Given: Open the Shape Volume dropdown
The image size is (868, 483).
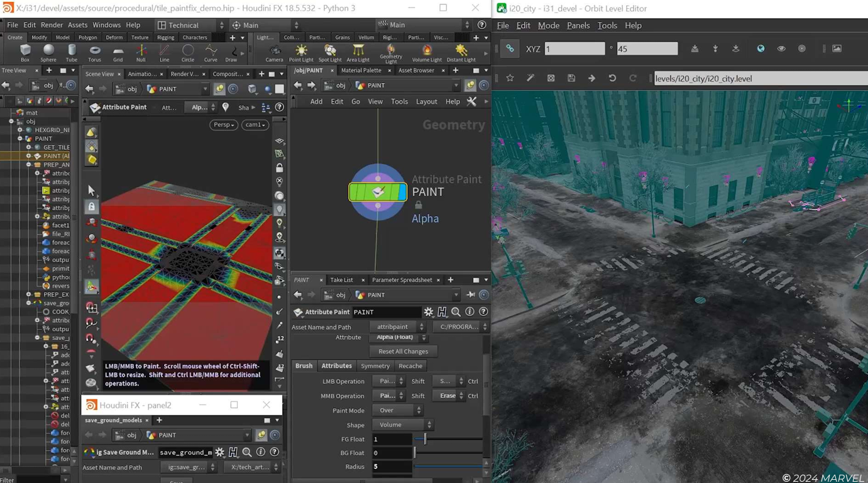Looking at the screenshot, I should pyautogui.click(x=402, y=425).
